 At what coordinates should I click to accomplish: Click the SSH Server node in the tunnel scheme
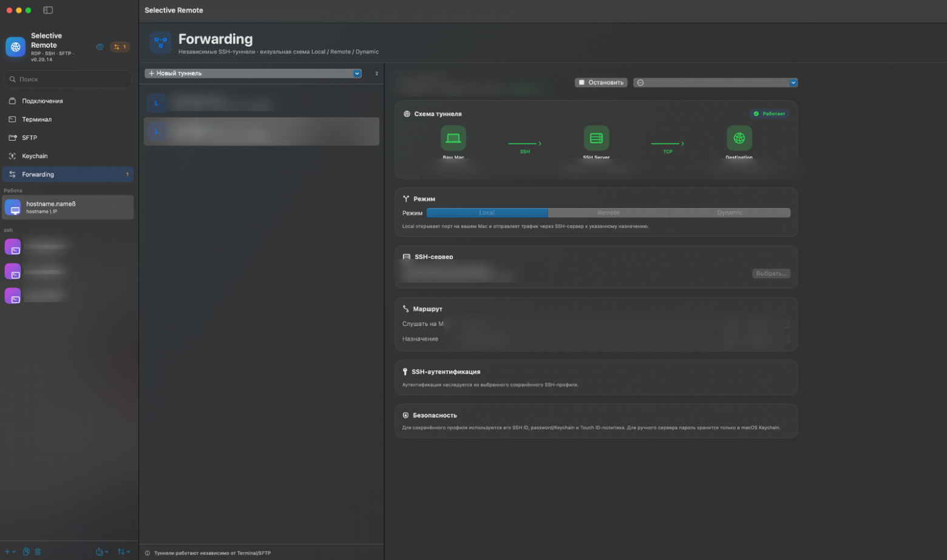pyautogui.click(x=596, y=138)
